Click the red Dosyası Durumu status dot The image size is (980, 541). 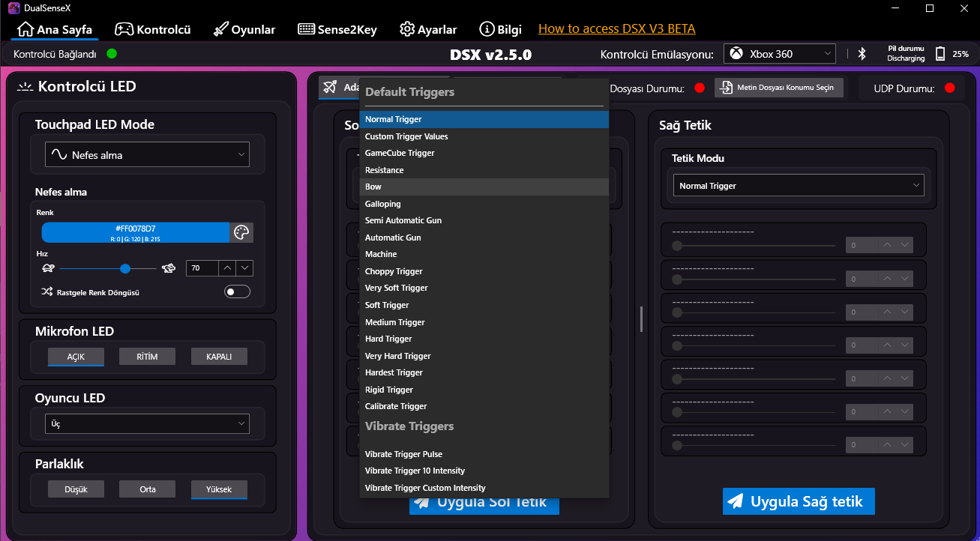pos(700,88)
